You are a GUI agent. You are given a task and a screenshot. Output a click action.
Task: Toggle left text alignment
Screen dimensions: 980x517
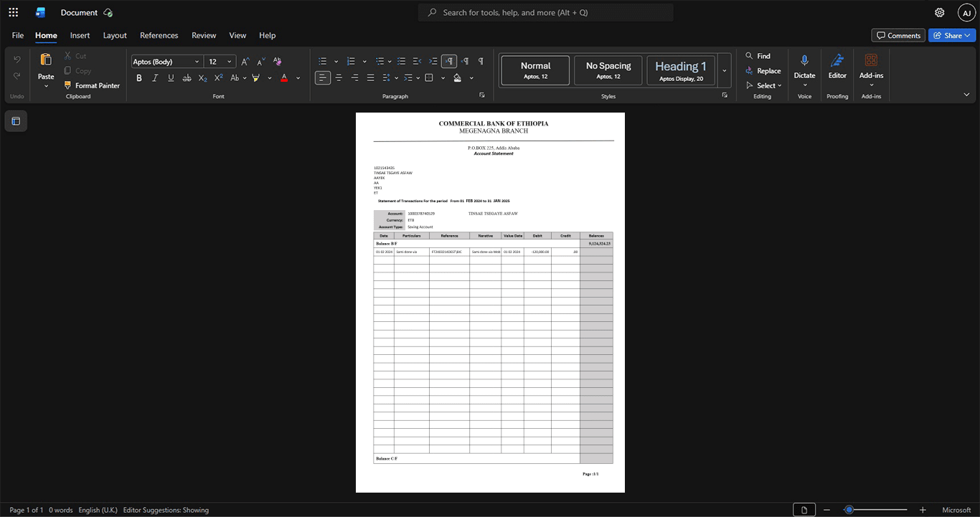[x=323, y=77]
